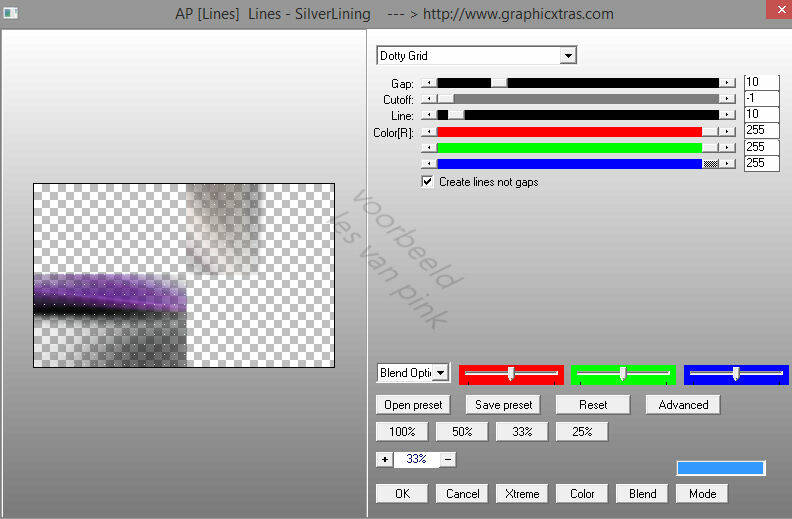Click the Gap slider right arrow
The height and width of the screenshot is (519, 792).
click(x=727, y=83)
